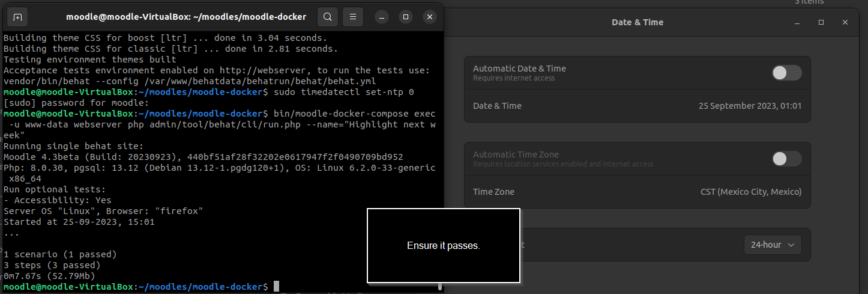Select '3 steps (3 passed)' text
Viewport: 868px width, 294px height.
tap(52, 265)
